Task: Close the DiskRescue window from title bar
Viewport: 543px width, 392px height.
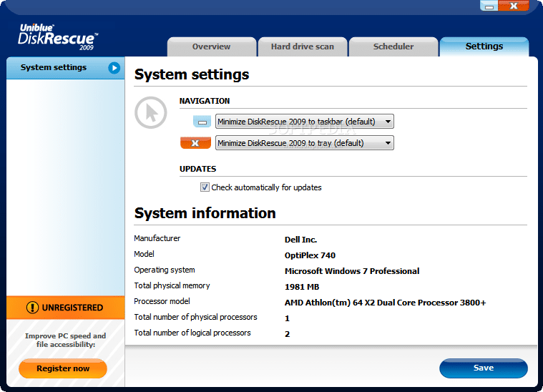Action: tap(514, 6)
